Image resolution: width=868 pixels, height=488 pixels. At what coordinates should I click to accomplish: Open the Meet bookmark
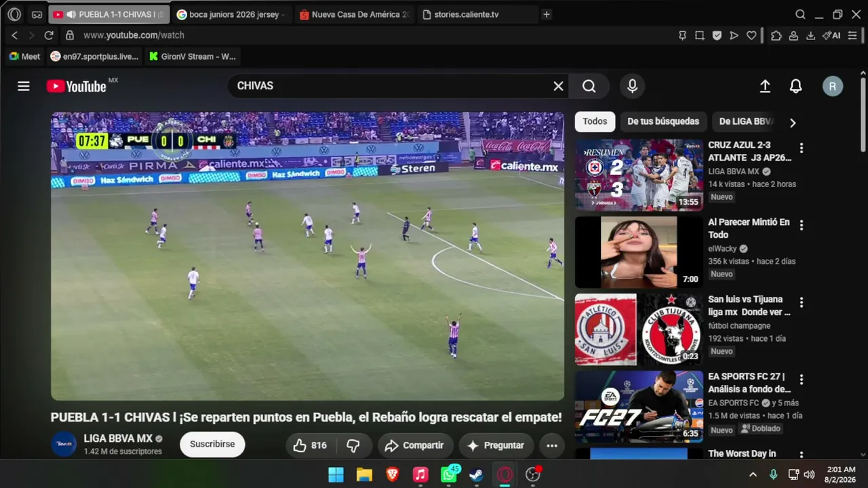24,56
